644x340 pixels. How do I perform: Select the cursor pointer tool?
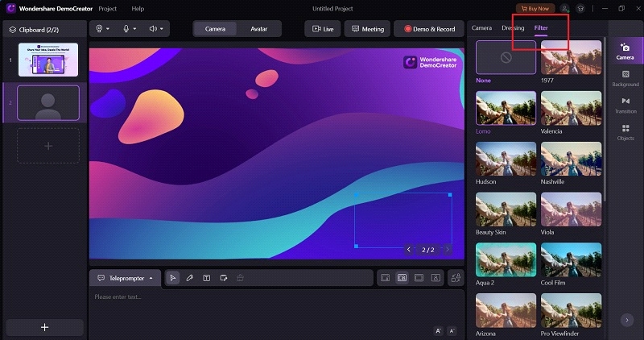[x=173, y=278]
